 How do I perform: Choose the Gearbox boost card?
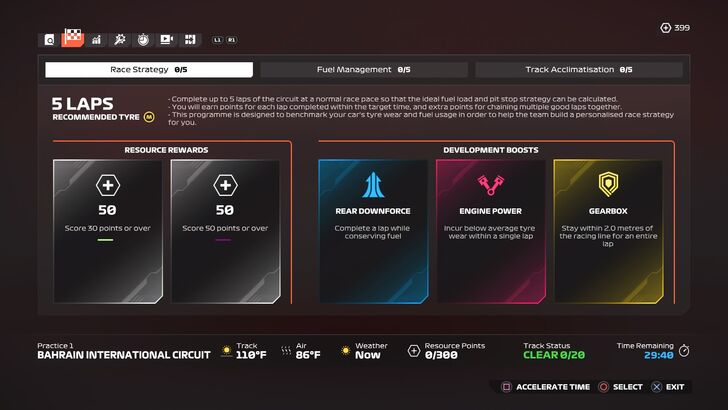(x=608, y=232)
